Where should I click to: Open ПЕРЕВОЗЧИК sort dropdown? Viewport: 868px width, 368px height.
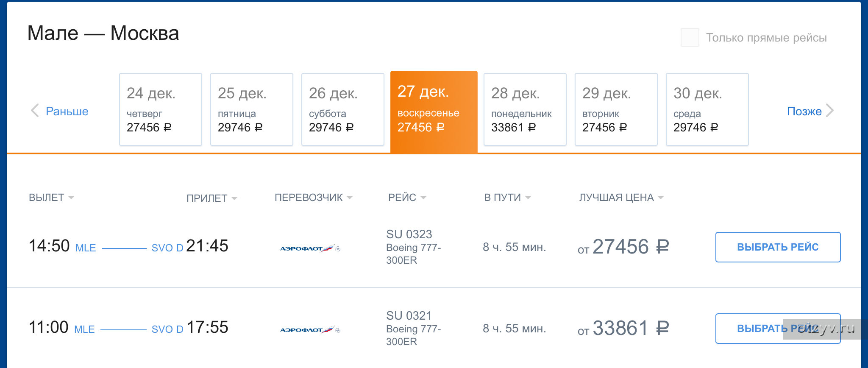coord(314,198)
